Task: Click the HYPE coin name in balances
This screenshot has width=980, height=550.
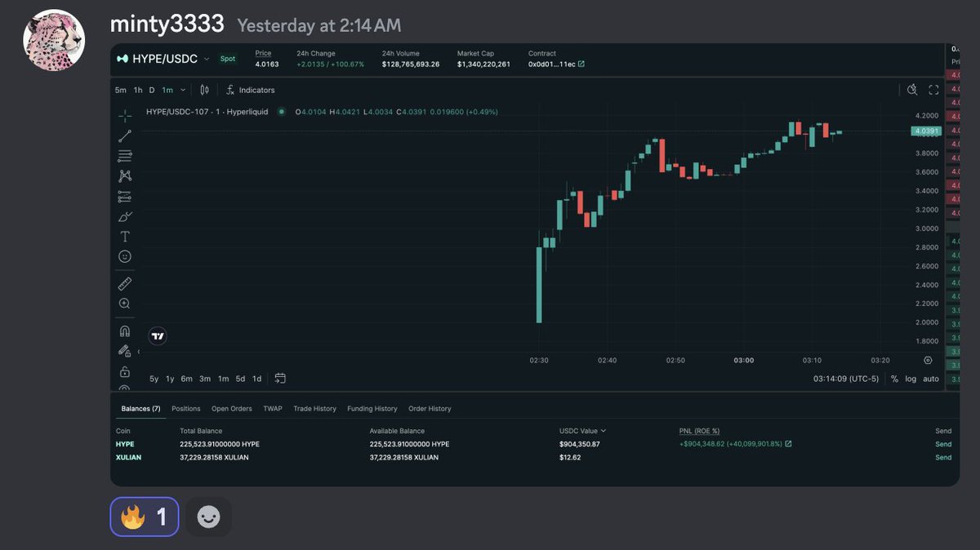Action: 125,444
